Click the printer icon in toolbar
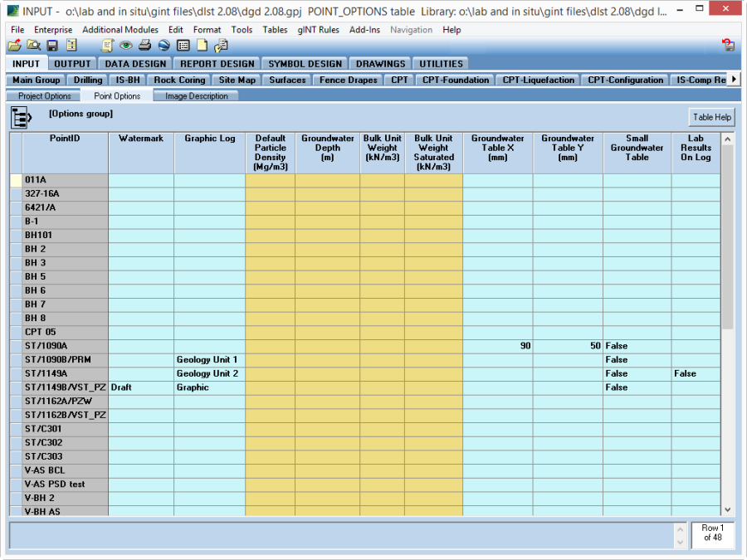 point(144,46)
